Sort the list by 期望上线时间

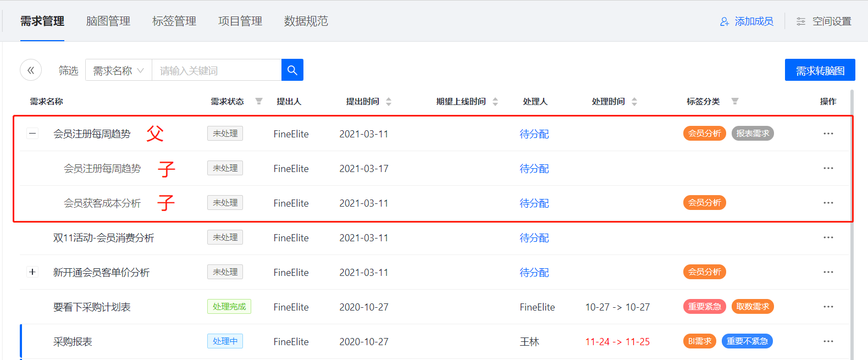(495, 102)
